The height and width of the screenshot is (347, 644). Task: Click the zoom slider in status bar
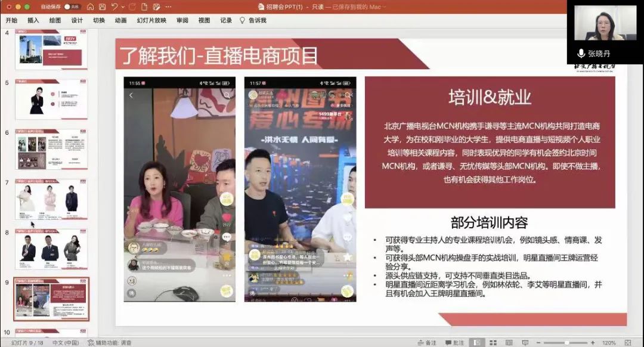pos(565,343)
